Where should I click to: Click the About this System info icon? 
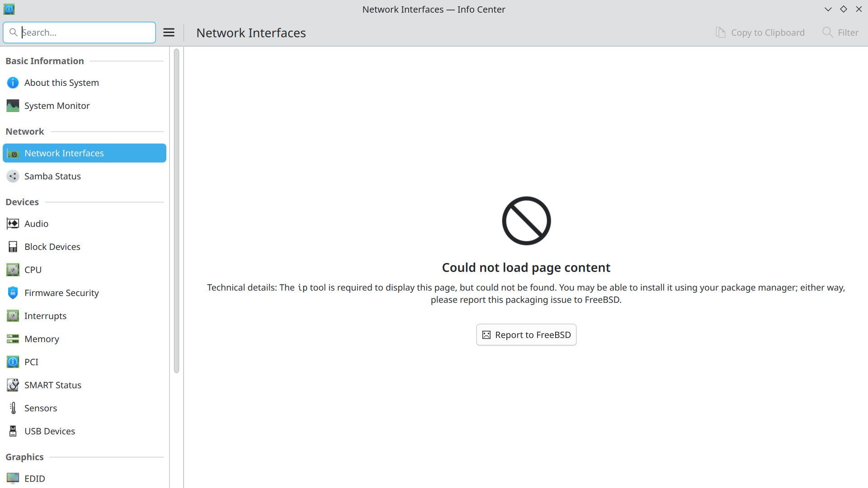(x=13, y=83)
